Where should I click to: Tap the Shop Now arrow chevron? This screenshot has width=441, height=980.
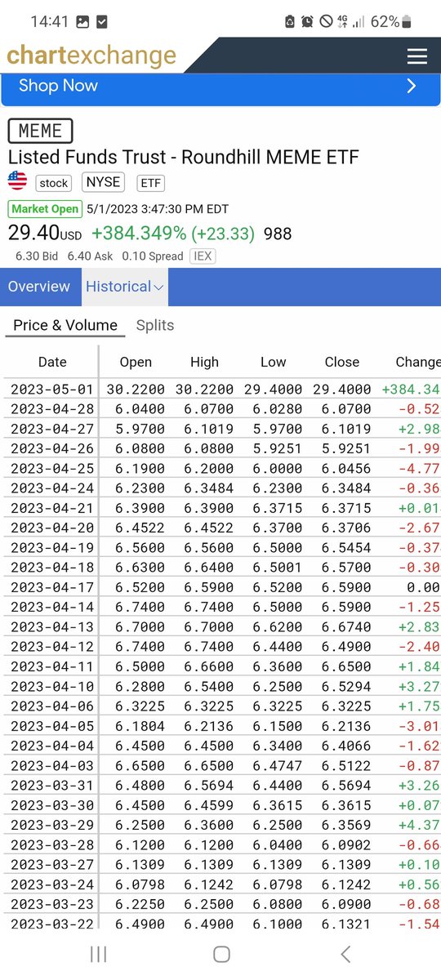click(x=412, y=86)
